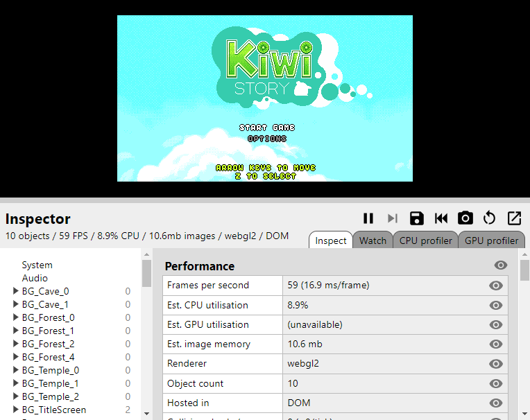Click the "Object count" property label

(195, 383)
